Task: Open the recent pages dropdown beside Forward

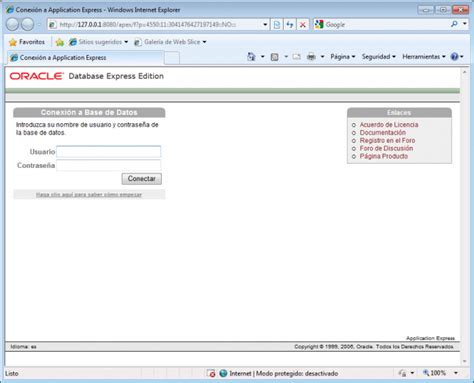Action: pos(39,25)
